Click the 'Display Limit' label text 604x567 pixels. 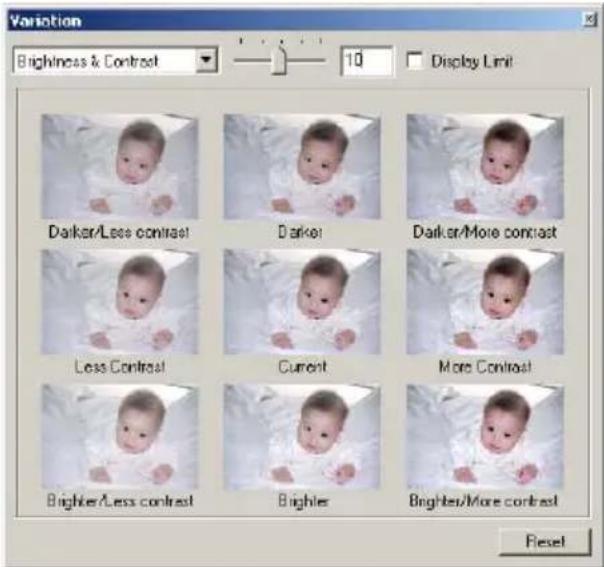[x=471, y=62]
